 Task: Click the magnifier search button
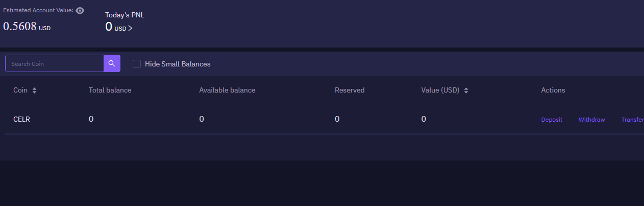coord(112,63)
